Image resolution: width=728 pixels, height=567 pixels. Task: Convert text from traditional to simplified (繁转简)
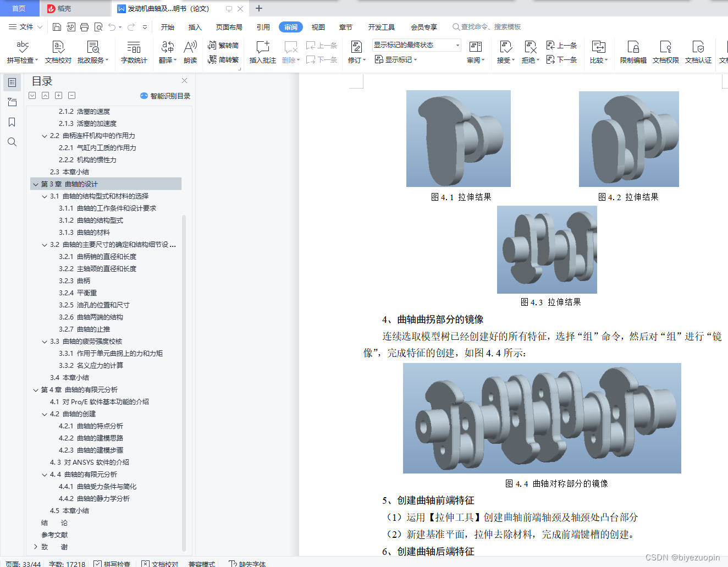coord(223,46)
